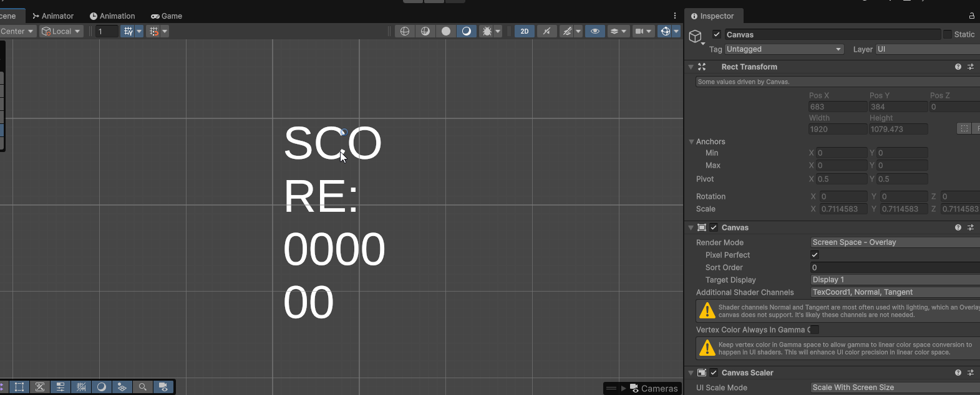Toggle scene visibility eye icon
980x395 pixels.
(595, 31)
